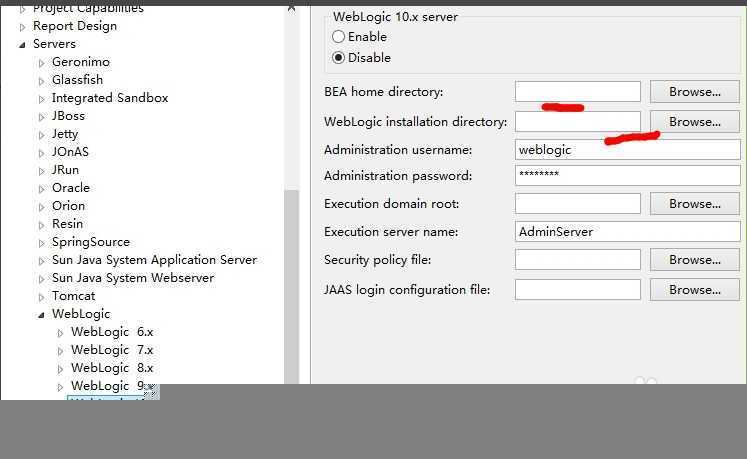Expand the Report Design node

point(22,27)
